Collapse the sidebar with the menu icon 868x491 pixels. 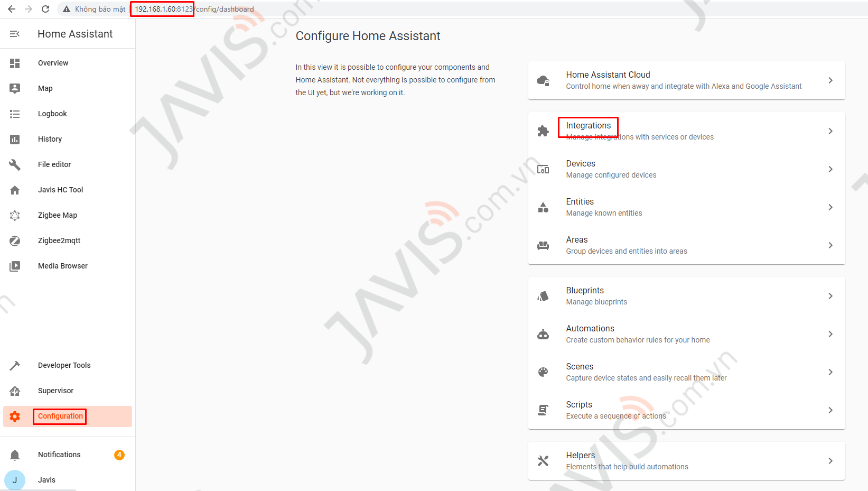(15, 34)
